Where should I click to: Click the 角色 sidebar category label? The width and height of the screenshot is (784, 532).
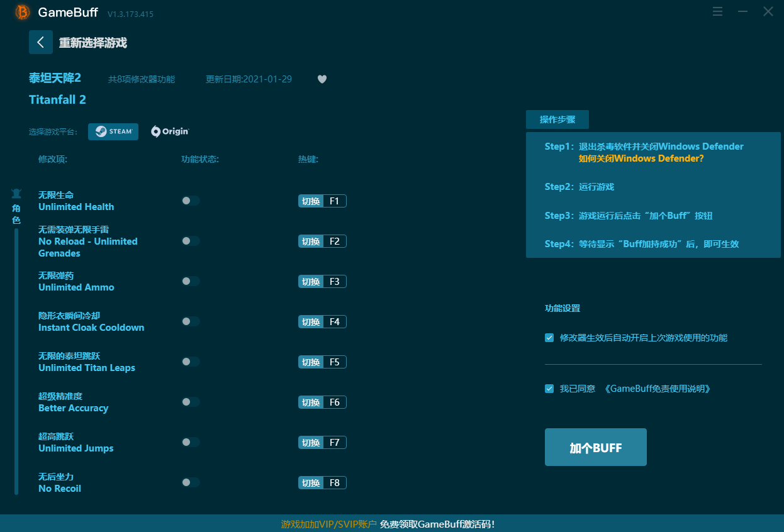[16, 214]
